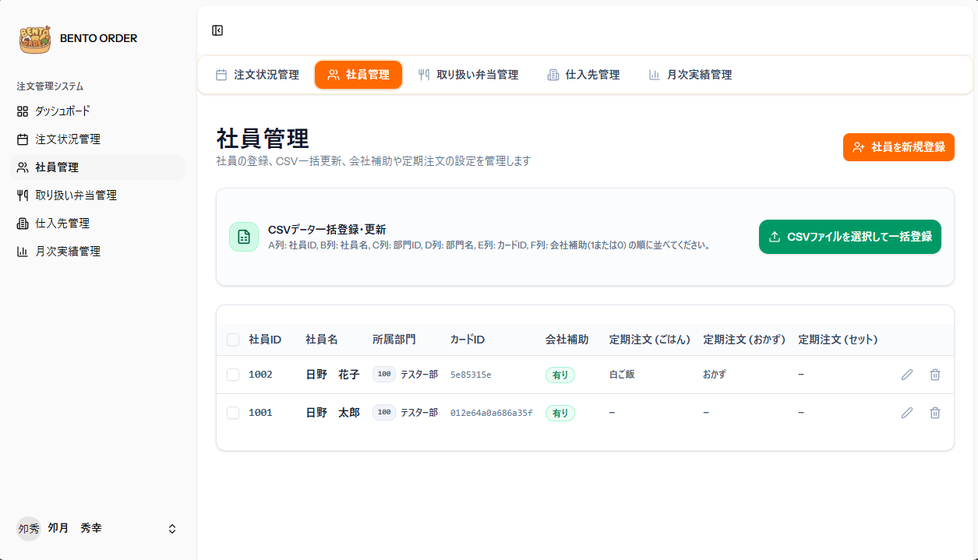Open 取り扱い弁当管理 in the sidebar
978x560 pixels.
97,195
